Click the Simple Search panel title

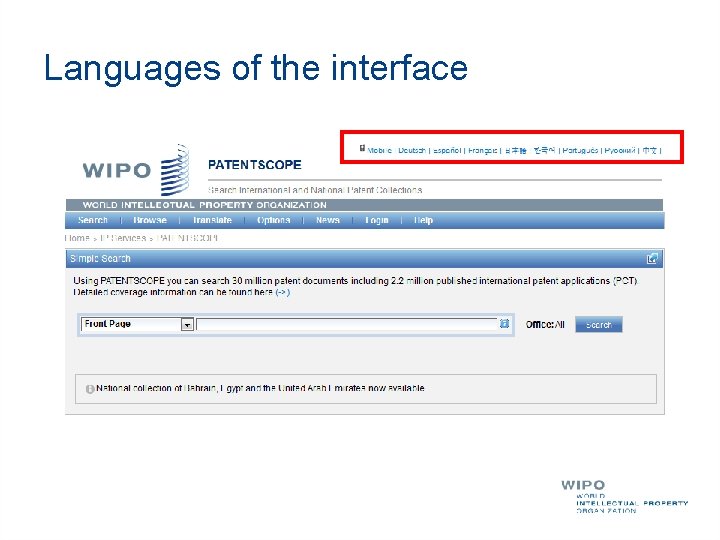(x=101, y=259)
